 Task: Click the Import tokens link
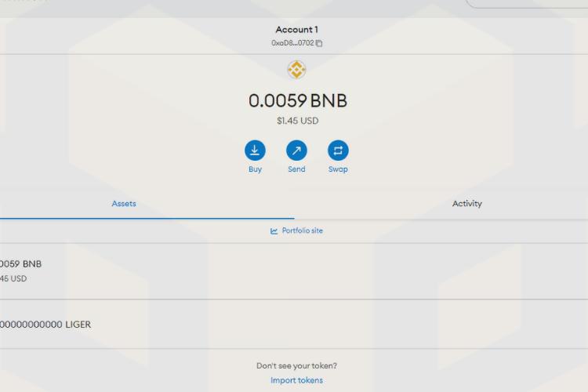pos(296,380)
